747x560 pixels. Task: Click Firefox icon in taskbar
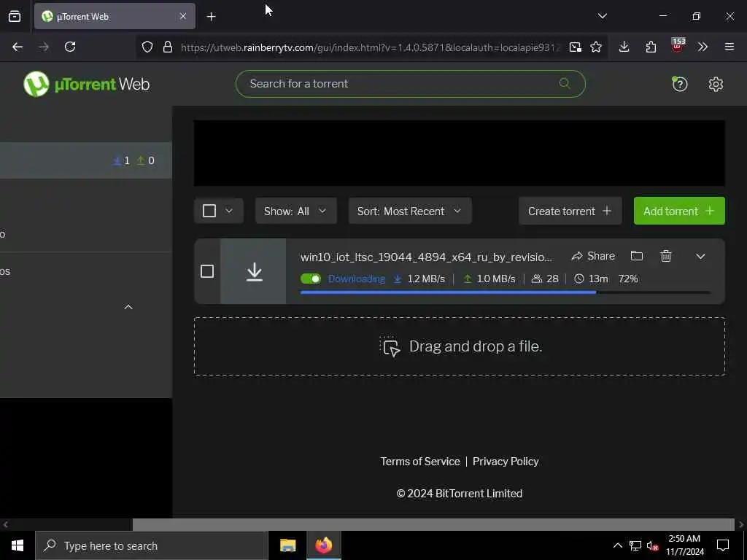(323, 545)
